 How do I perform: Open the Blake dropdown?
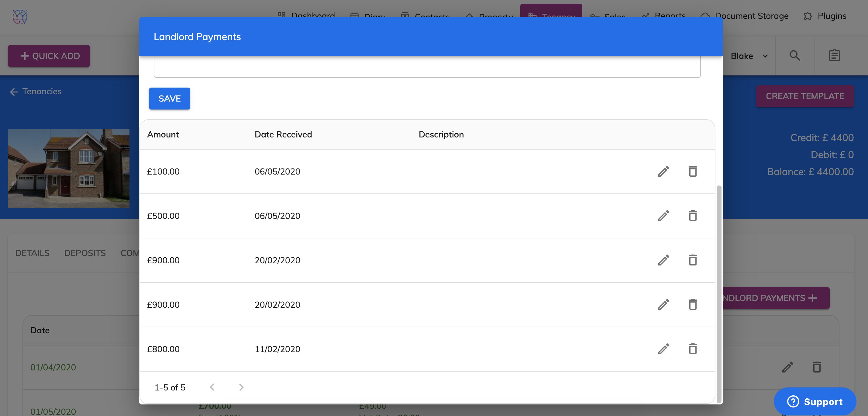coord(748,56)
